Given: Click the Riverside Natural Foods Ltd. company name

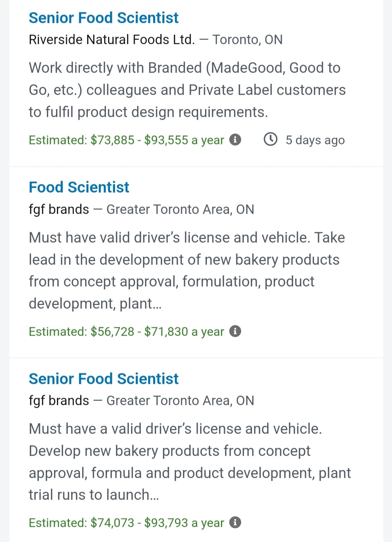Looking at the screenshot, I should pos(112,40).
